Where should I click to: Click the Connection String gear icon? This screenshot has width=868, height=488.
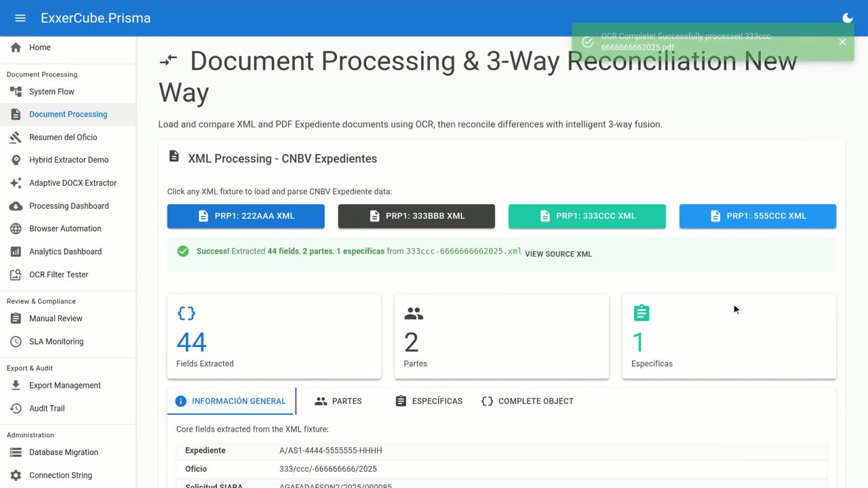[x=16, y=475]
